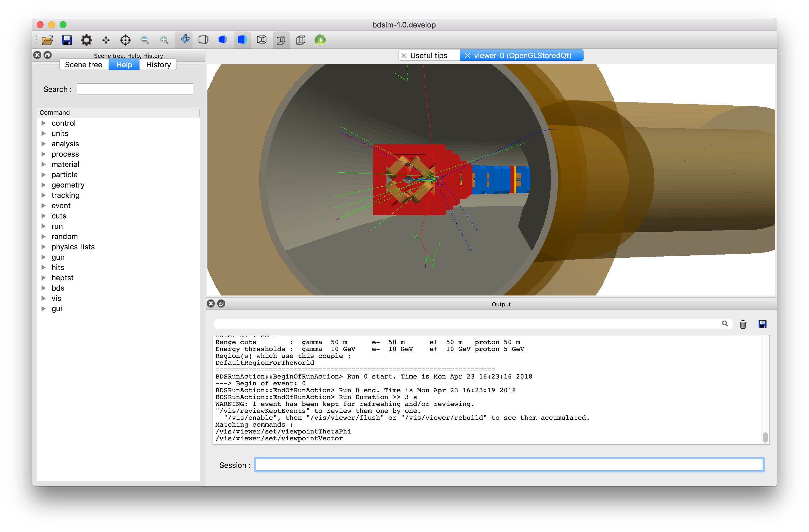Viewport: 809px width, 532px height.
Task: Click the zoom in magnifier icon
Action: pyautogui.click(x=164, y=40)
